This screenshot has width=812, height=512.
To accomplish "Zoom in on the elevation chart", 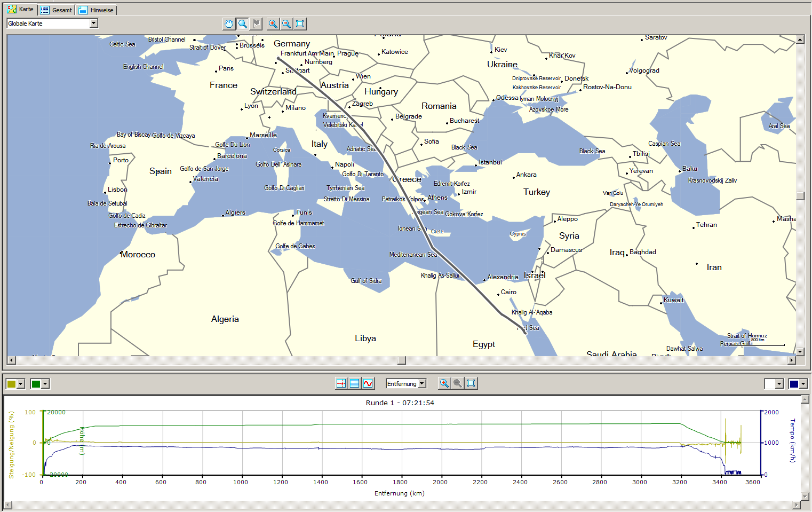I will pos(444,383).
